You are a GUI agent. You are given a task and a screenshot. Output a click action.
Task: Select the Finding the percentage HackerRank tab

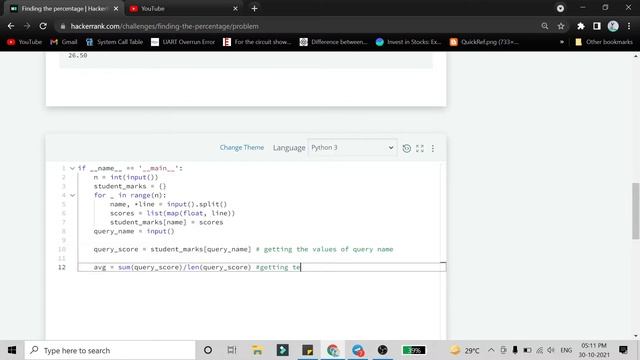pos(64,8)
